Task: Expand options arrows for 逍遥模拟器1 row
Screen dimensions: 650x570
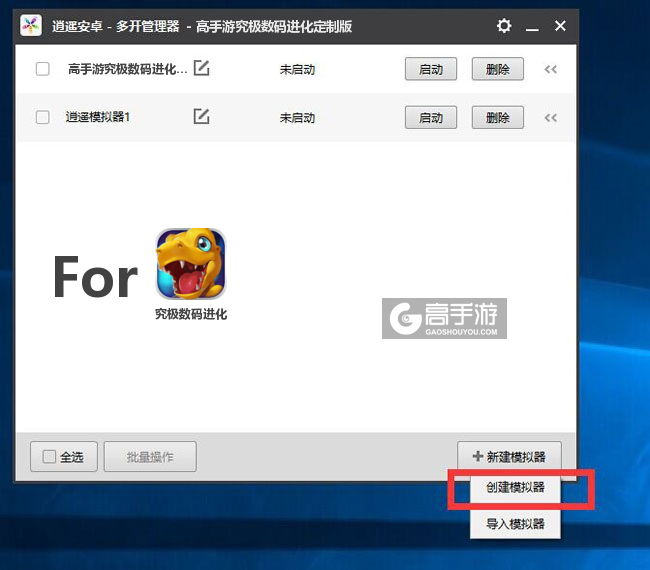Action: (551, 118)
